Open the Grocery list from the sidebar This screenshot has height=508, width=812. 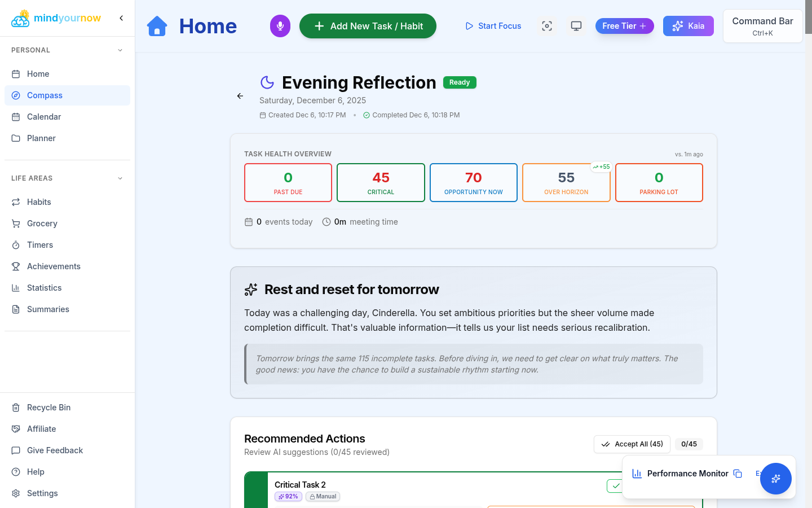(42, 223)
